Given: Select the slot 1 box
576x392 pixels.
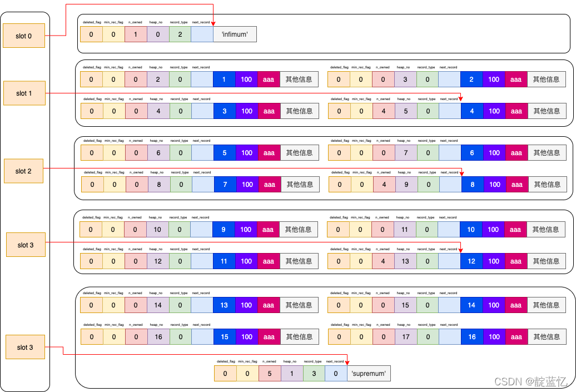Looking at the screenshot, I should point(24,93).
